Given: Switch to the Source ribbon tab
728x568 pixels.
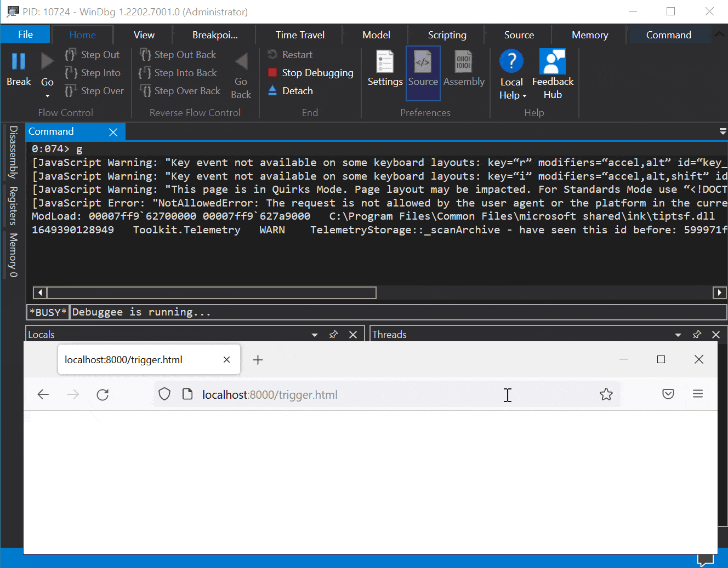Looking at the screenshot, I should 519,35.
